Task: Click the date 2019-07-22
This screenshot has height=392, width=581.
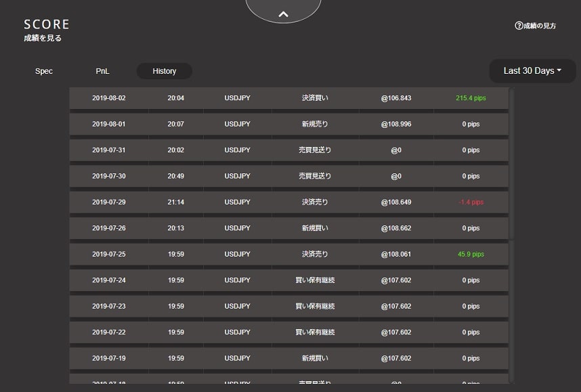Action: (109, 332)
